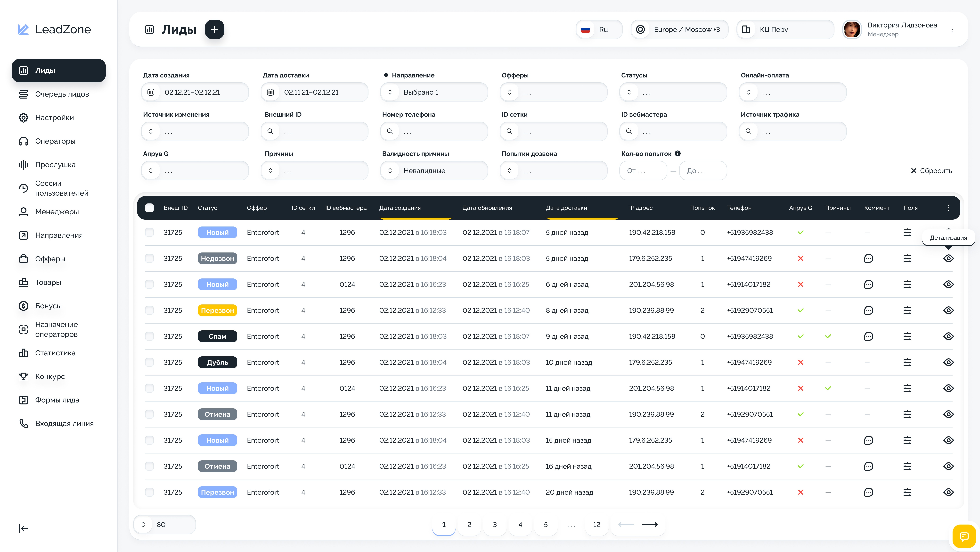980x552 pixels.
Task: Open fields icon in the first row
Action: tap(907, 233)
